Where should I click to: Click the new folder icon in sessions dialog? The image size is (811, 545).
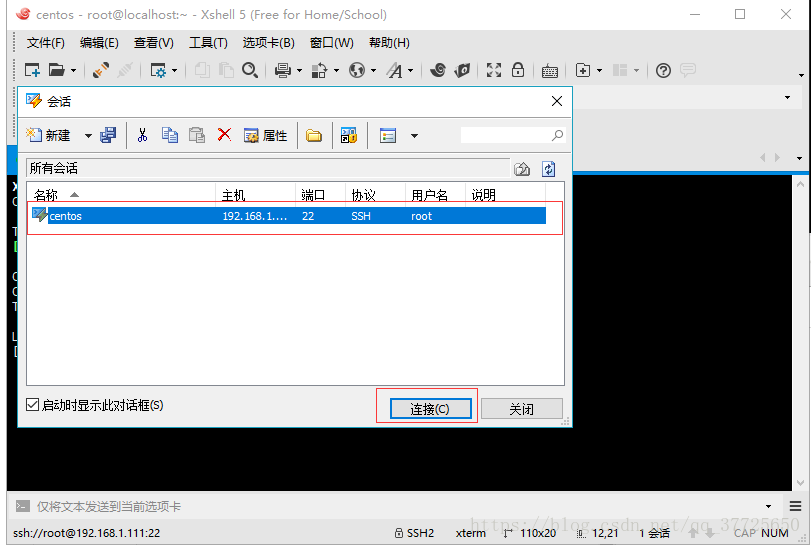click(x=313, y=136)
